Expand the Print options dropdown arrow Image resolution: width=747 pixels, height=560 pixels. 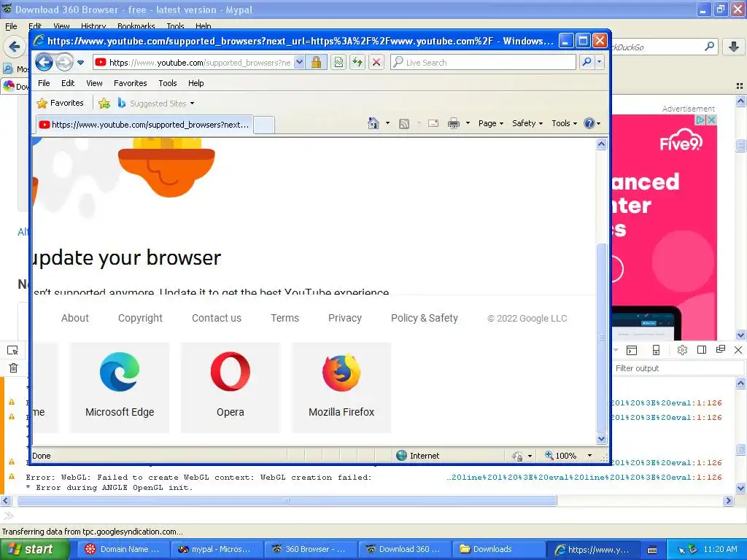(x=468, y=123)
